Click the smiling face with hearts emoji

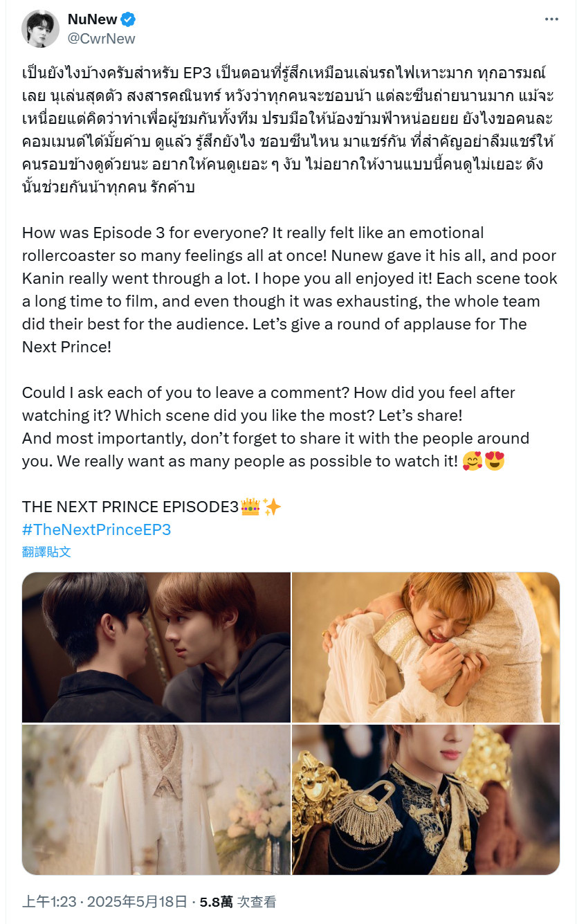473,461
